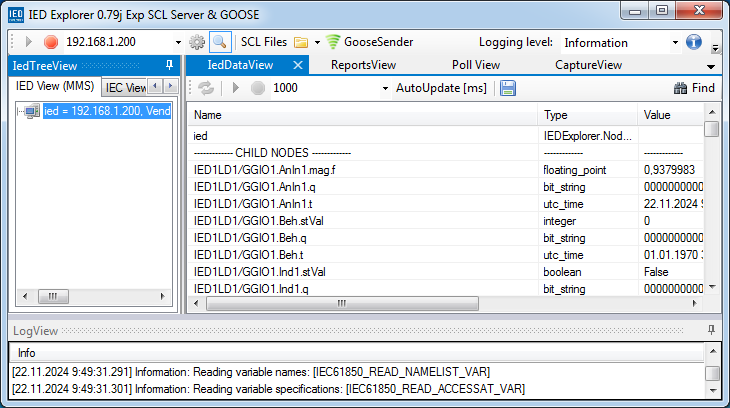Click the refresh arrows icon in IedDataView

click(206, 88)
